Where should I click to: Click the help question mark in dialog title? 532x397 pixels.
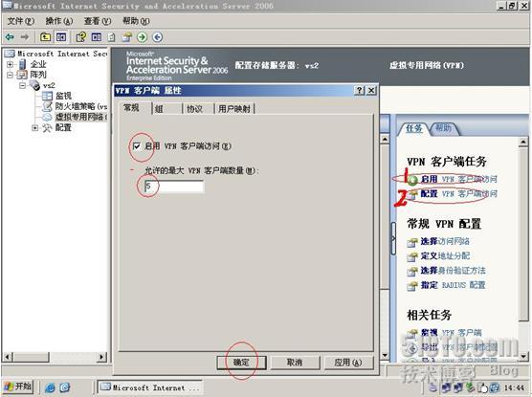(x=360, y=90)
